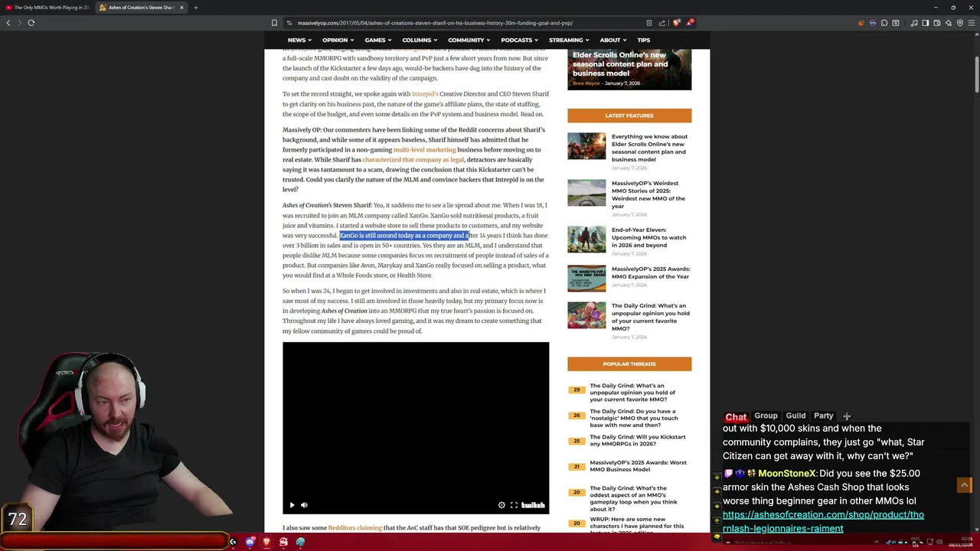
Task: Expand the COLUMNS menu dropdown
Action: tap(420, 40)
